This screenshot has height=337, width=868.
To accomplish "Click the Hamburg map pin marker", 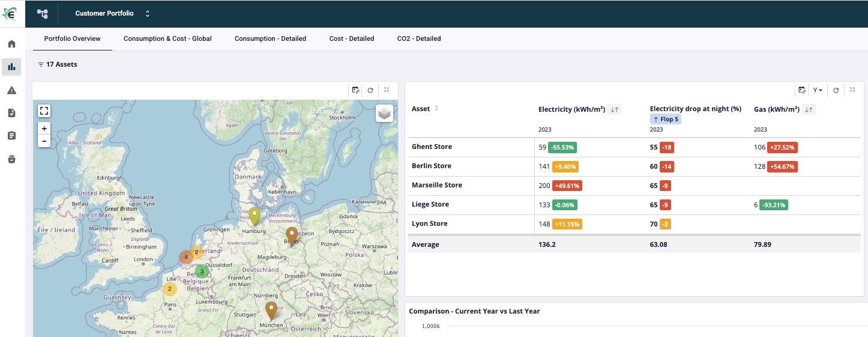I will click(x=255, y=216).
